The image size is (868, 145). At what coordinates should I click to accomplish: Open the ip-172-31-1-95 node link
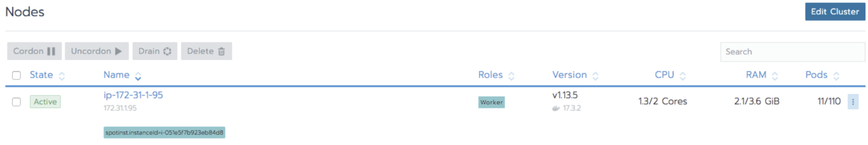133,95
